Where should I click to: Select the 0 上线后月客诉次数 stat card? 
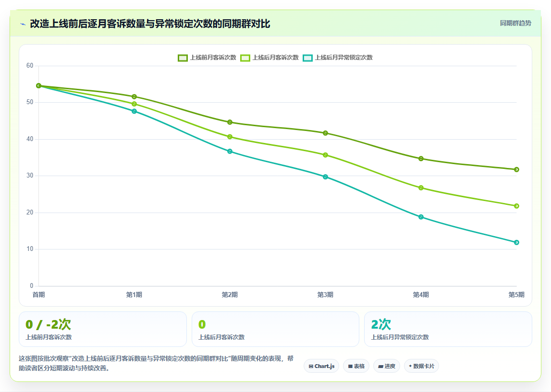click(276, 329)
